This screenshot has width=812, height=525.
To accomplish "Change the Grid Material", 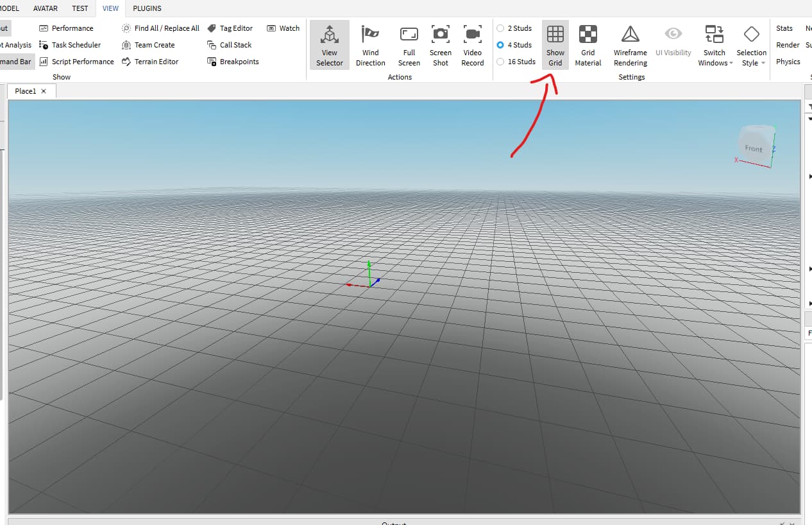I will pyautogui.click(x=588, y=44).
